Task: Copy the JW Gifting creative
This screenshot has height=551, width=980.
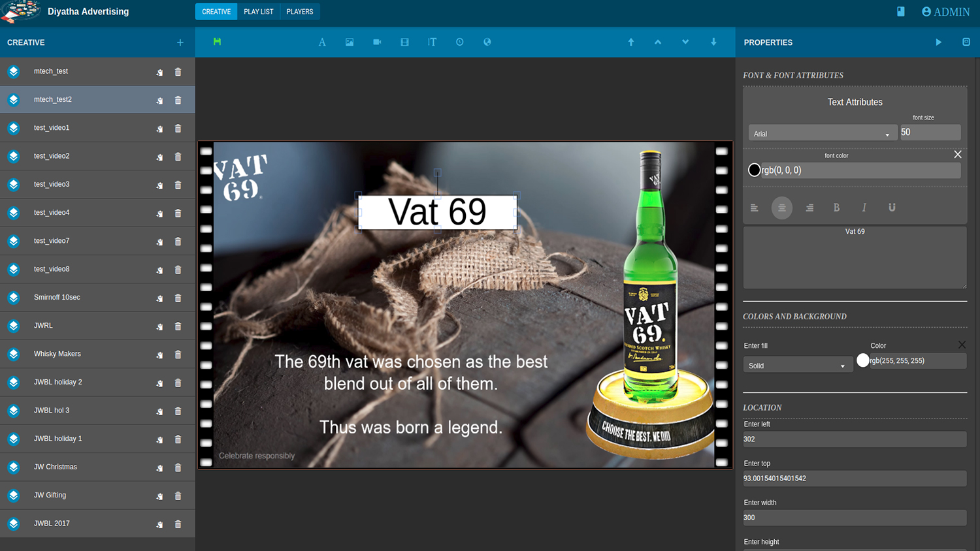Action: [159, 496]
